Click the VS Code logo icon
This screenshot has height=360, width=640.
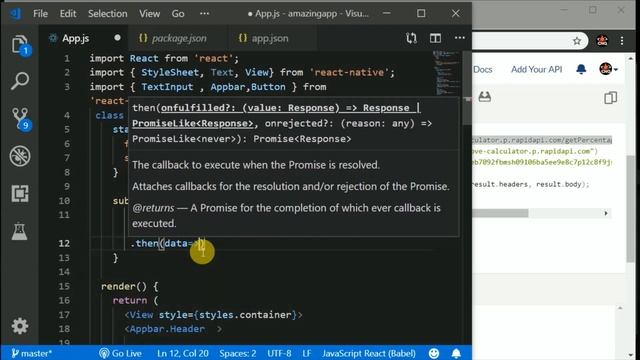(16, 13)
